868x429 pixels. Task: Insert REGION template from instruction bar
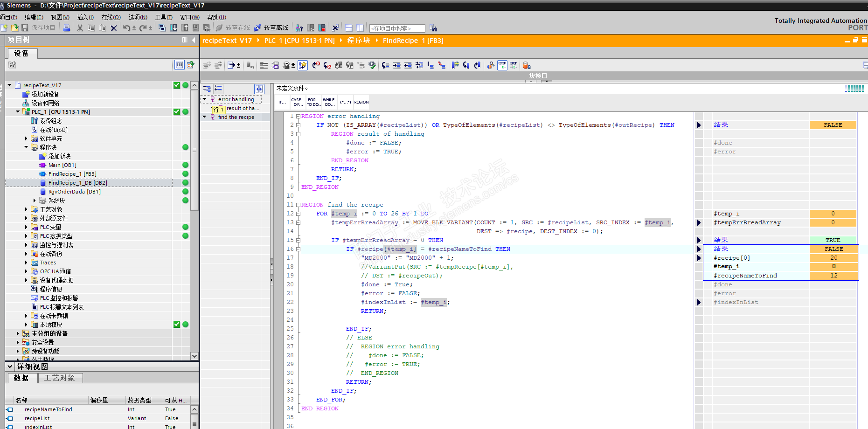[x=361, y=102]
